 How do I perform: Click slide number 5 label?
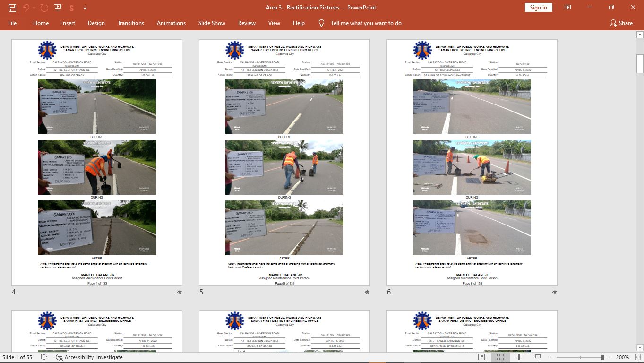pos(201,292)
